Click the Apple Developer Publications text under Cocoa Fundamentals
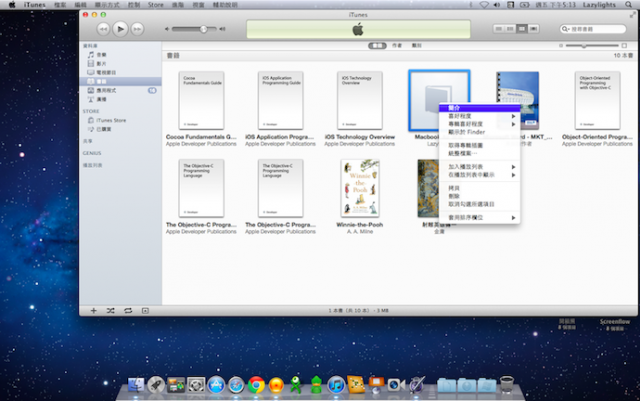640x401 pixels. (x=201, y=144)
